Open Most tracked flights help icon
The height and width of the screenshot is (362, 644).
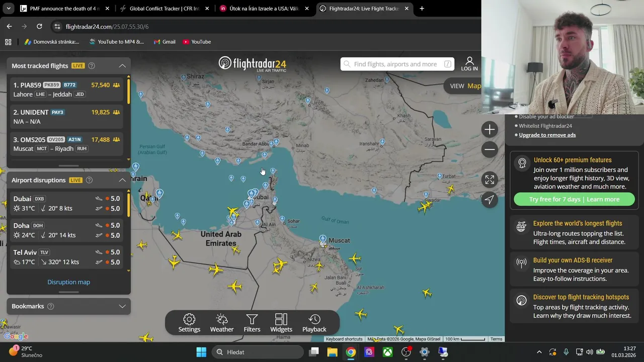click(92, 66)
